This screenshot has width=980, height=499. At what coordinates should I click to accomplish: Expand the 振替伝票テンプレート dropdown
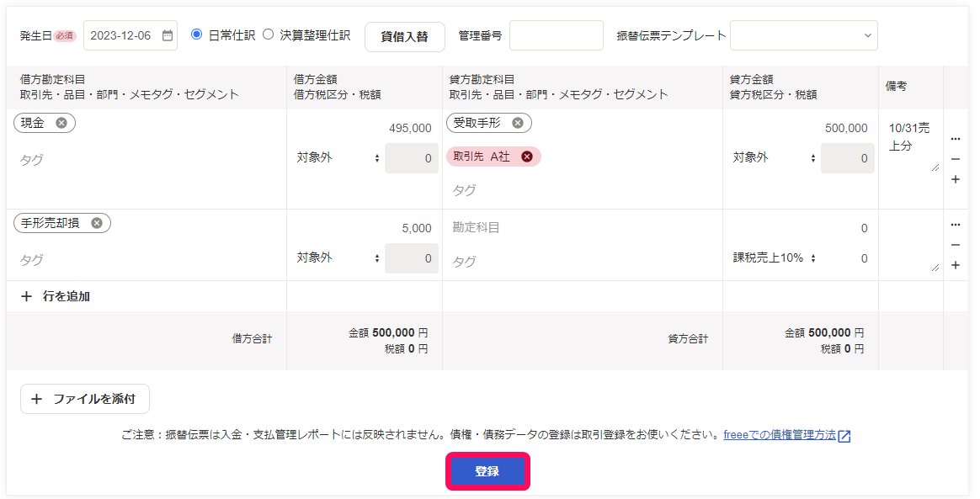tap(804, 35)
